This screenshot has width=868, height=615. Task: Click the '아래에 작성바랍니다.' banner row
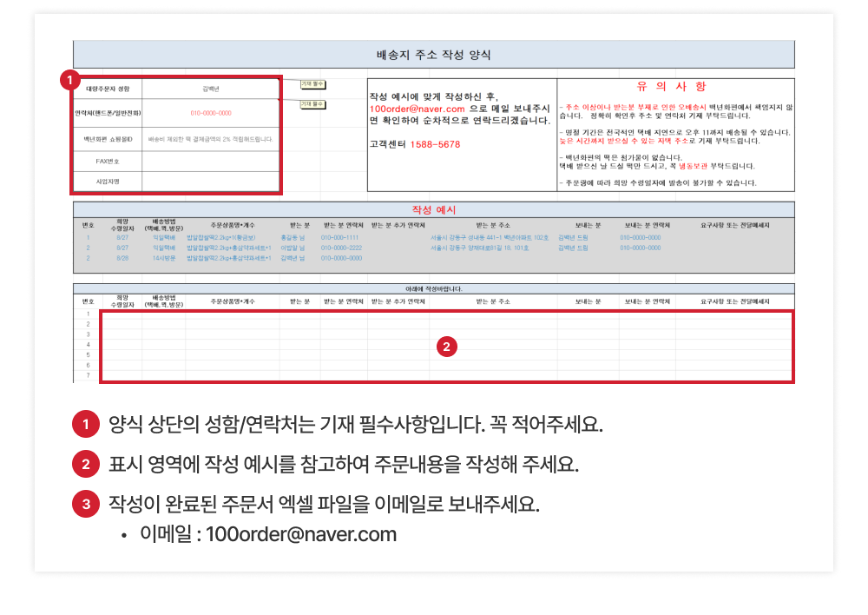433,289
